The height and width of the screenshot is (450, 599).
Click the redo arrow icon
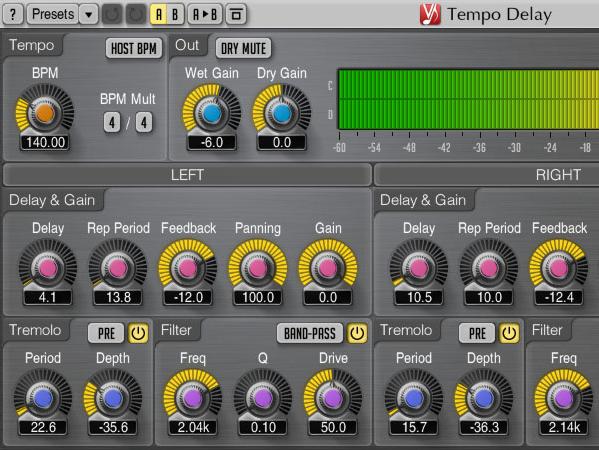(x=136, y=15)
